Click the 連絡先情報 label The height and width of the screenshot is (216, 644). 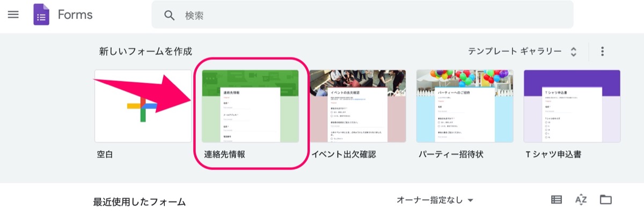225,154
